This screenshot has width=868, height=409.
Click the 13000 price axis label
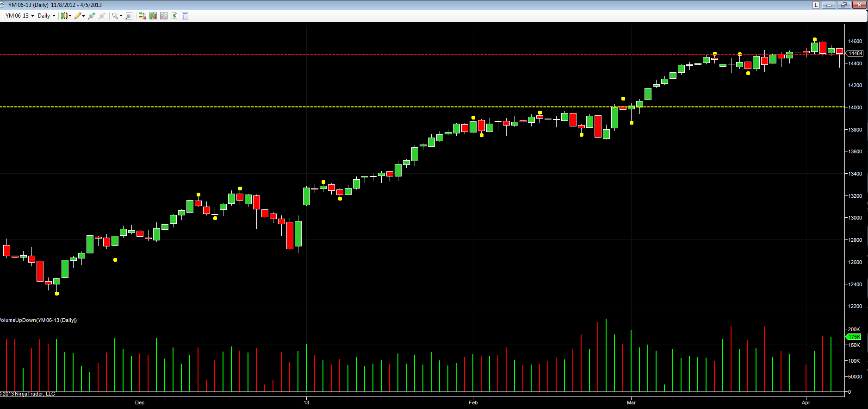coord(855,218)
